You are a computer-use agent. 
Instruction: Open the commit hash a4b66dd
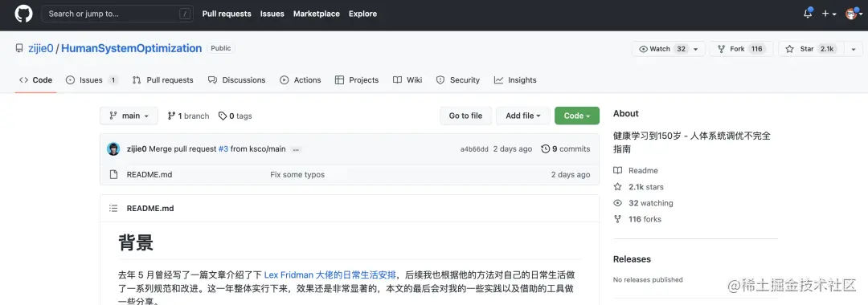[474, 149]
